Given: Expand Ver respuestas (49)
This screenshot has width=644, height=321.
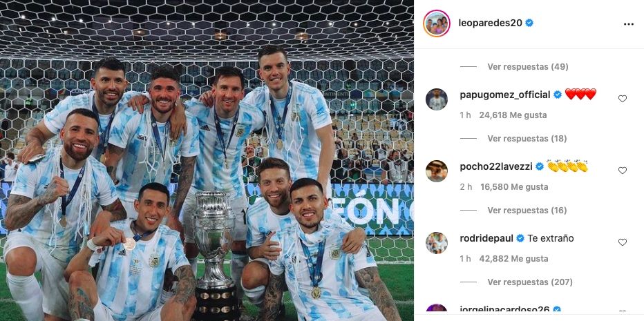Looking at the screenshot, I should click(528, 66).
